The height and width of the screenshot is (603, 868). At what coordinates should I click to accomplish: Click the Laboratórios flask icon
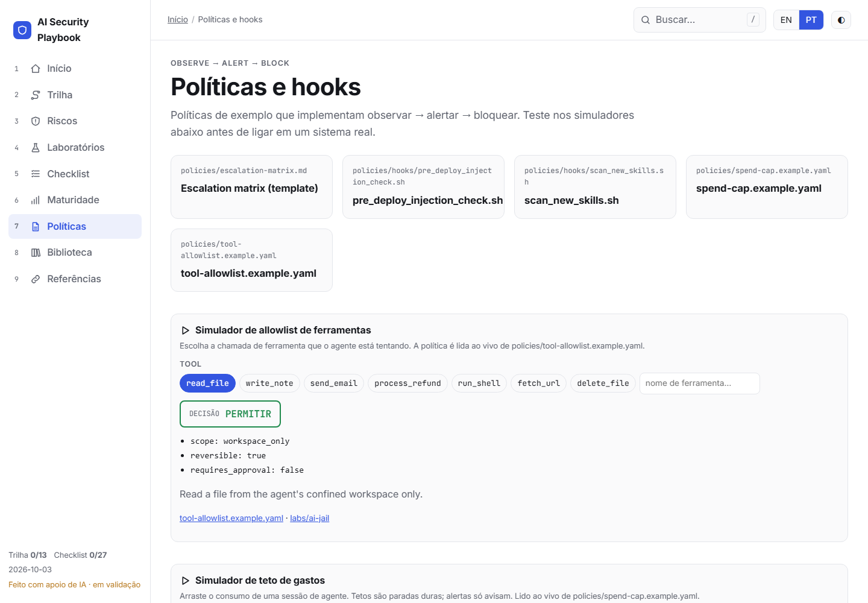(36, 148)
